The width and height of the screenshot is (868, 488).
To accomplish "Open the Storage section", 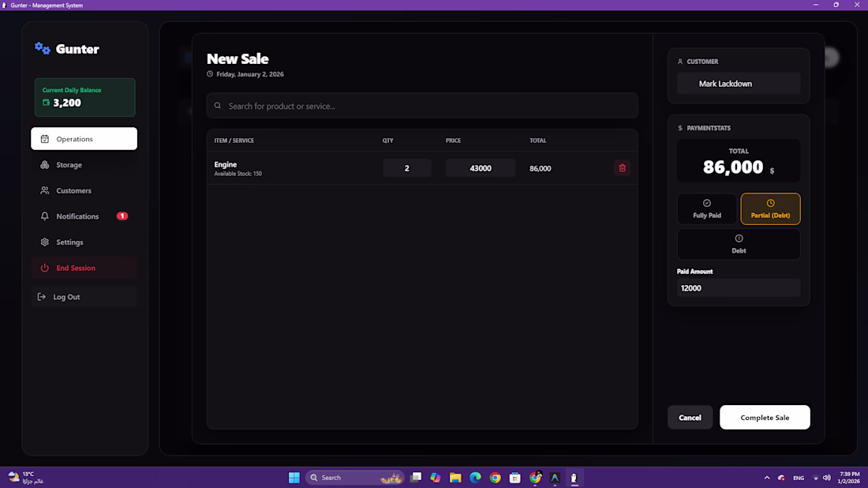I will (84, 164).
